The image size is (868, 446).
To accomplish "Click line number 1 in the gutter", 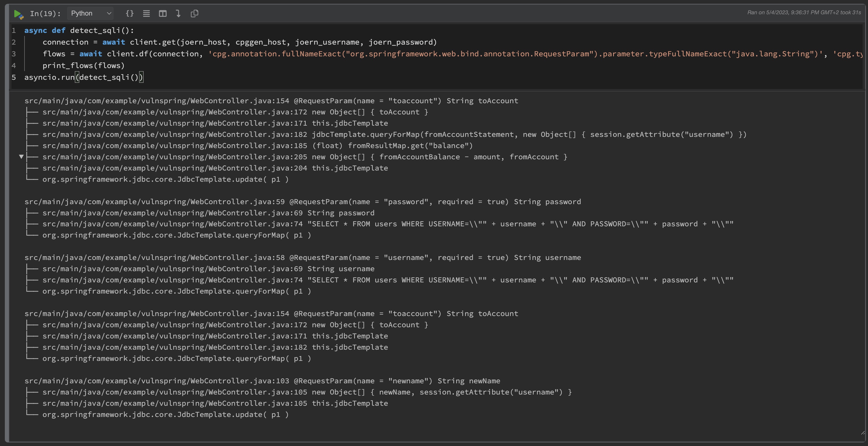I will [14, 31].
